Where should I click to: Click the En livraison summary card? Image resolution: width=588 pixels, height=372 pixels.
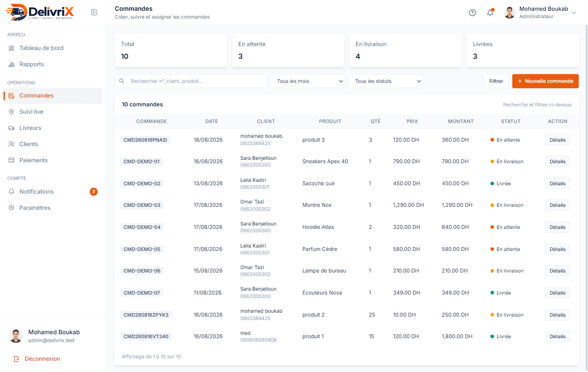click(406, 50)
